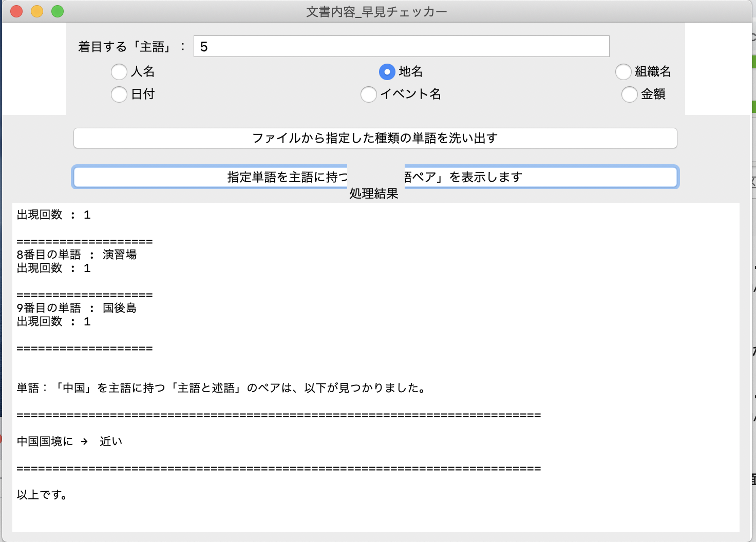The height and width of the screenshot is (542, 756).
Task: Select the 金額 radio button
Action: pyautogui.click(x=630, y=94)
